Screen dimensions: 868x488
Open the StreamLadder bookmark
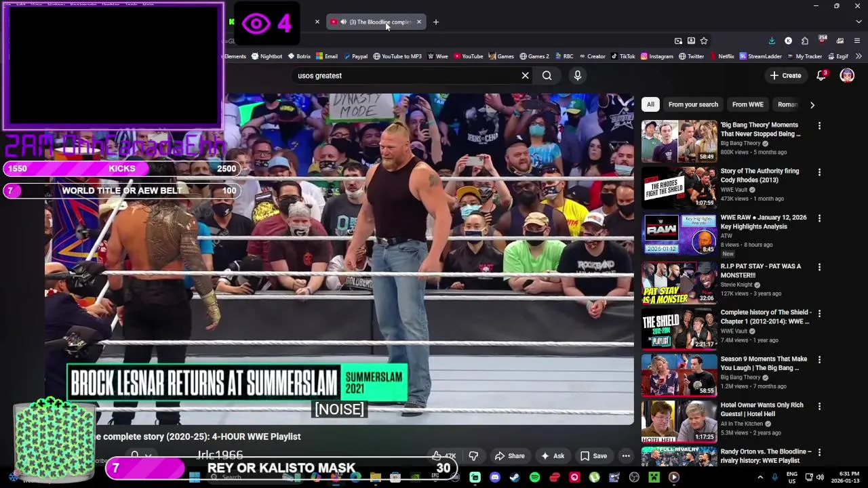(761, 56)
